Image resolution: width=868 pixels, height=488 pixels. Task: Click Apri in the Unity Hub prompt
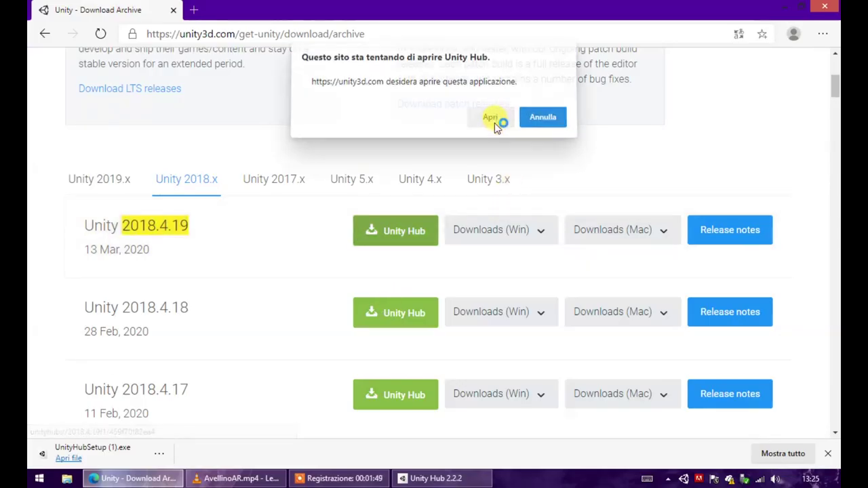pyautogui.click(x=491, y=117)
